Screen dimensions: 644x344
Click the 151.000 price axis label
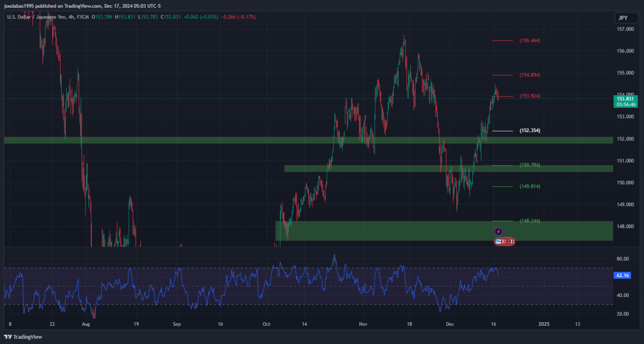point(625,161)
